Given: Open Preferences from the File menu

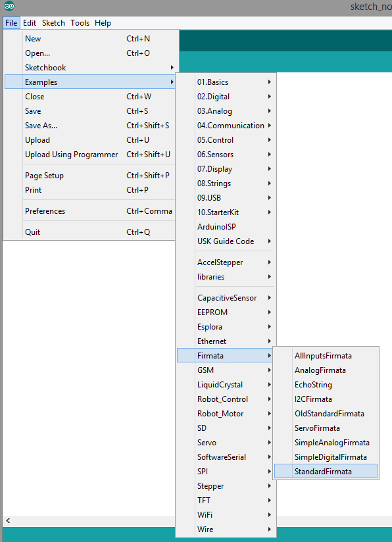Looking at the screenshot, I should click(x=90, y=211).
